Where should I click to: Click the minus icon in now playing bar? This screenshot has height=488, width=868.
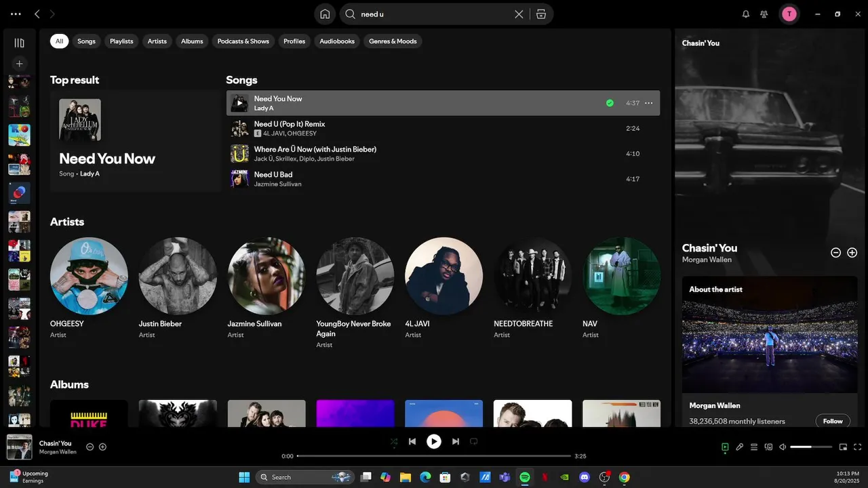pyautogui.click(x=90, y=447)
